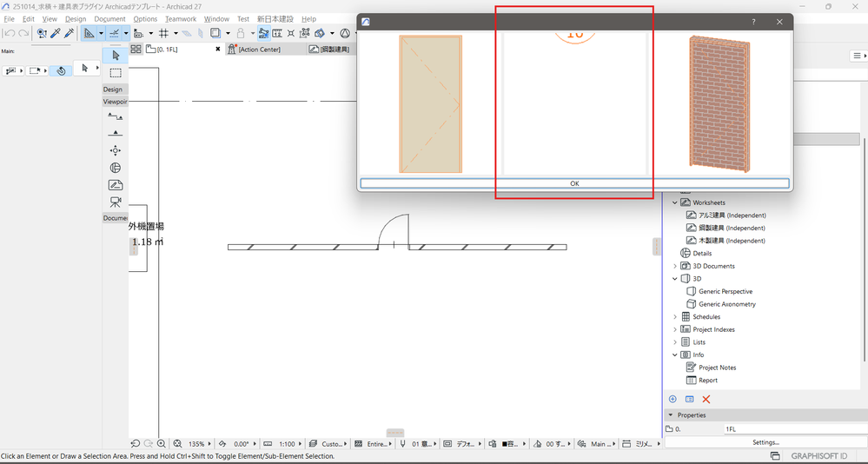Screen dimensions: 868x464
Task: Click the dimension ruler toolbar icon
Action: 277,33
